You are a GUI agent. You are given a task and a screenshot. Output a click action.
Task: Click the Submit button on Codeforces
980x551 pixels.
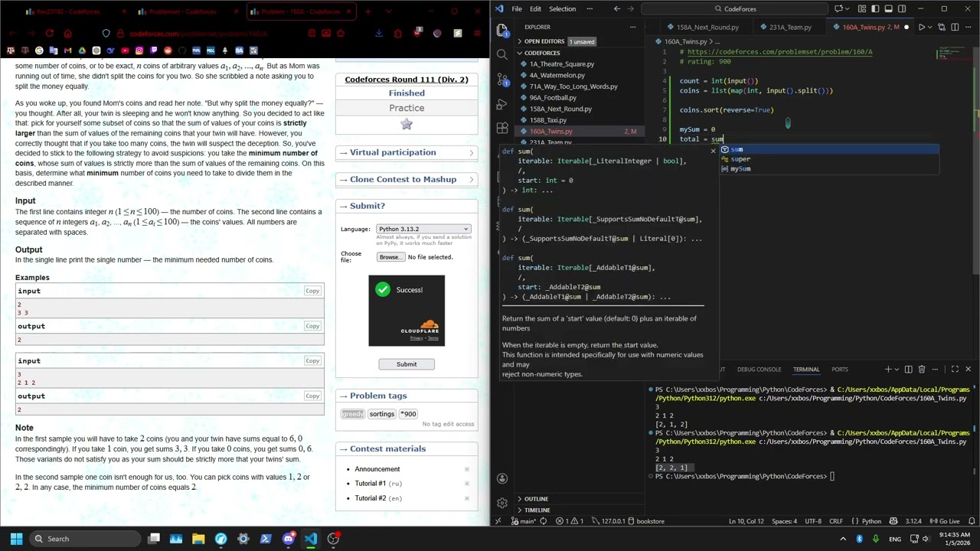tap(407, 364)
